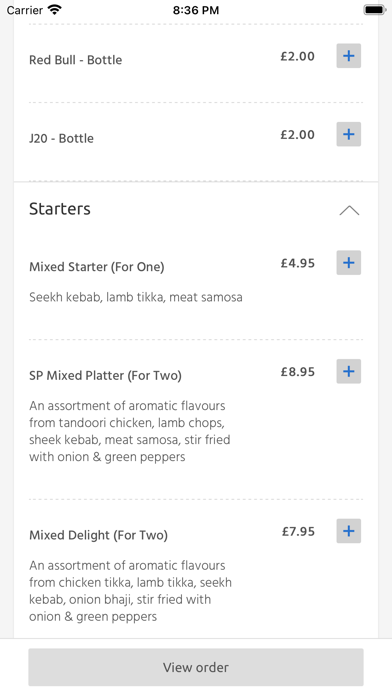Tap the battery icon in status bar
This screenshot has width=392, height=696.
pos(374,10)
